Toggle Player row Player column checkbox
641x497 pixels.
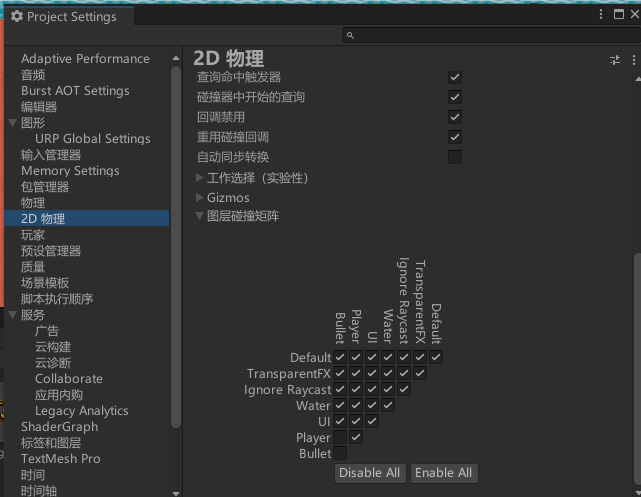coord(356,437)
